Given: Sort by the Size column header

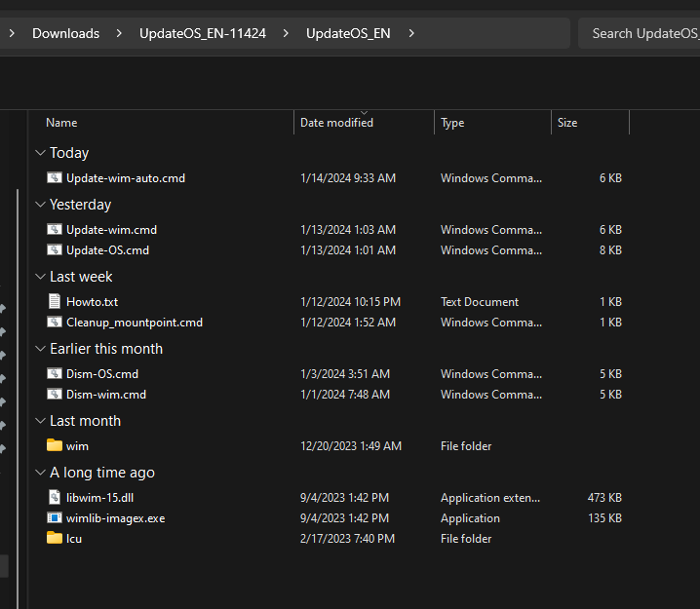Looking at the screenshot, I should (590, 123).
